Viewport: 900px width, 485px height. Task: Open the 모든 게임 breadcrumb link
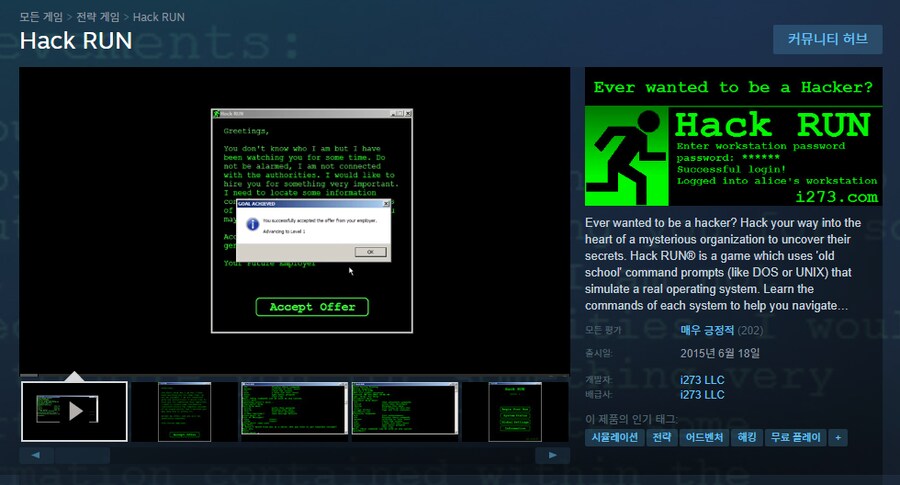click(x=41, y=17)
